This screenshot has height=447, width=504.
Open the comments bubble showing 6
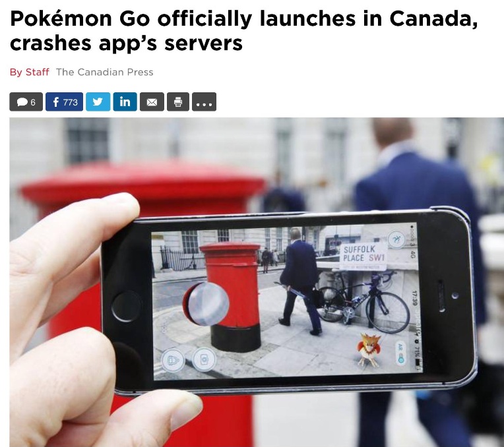(26, 102)
